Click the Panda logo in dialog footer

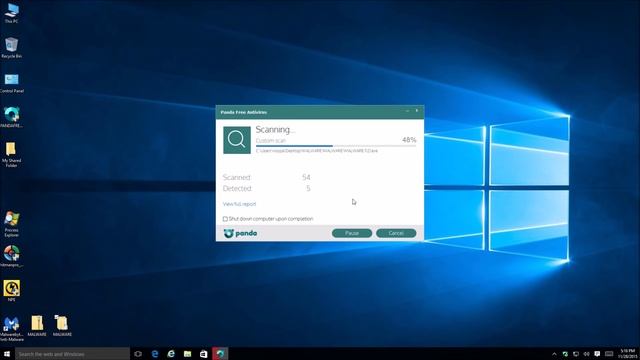coord(240,233)
